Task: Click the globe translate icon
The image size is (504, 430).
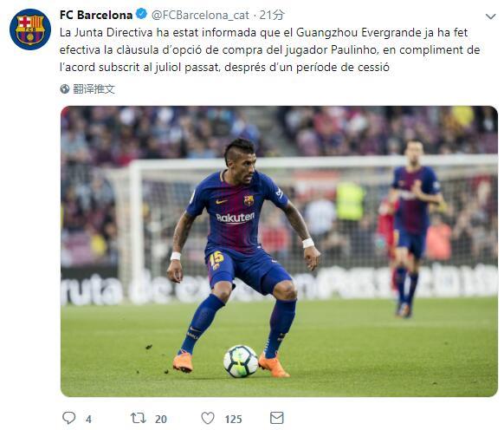Action: point(65,88)
